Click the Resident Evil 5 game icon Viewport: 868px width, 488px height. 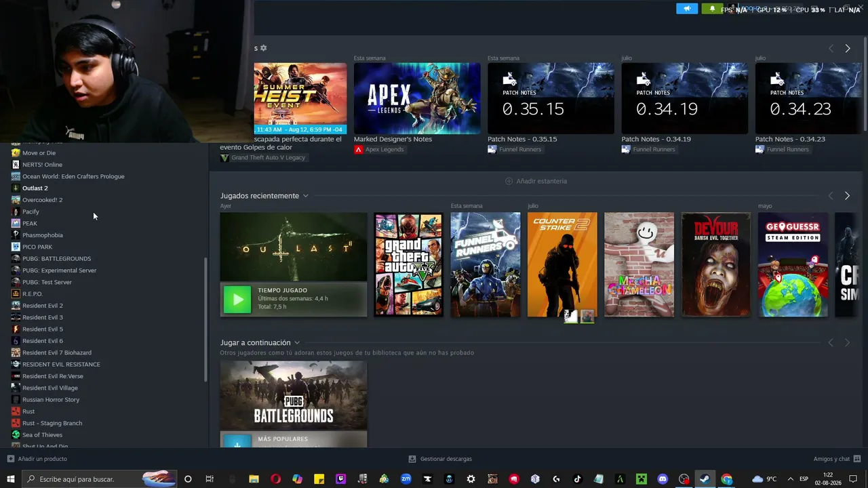click(x=16, y=329)
